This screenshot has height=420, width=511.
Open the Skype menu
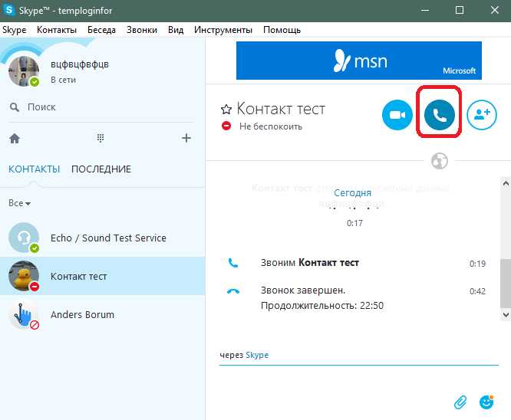(15, 30)
